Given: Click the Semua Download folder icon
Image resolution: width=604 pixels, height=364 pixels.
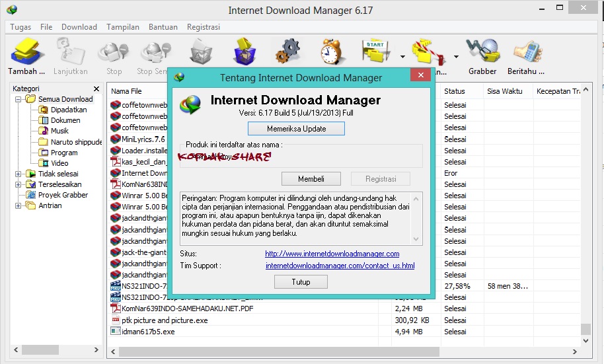Looking at the screenshot, I should click(30, 99).
